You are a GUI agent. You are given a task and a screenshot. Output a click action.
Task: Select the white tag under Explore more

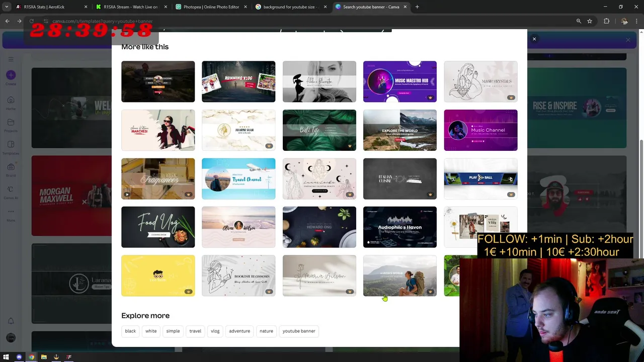151,331
